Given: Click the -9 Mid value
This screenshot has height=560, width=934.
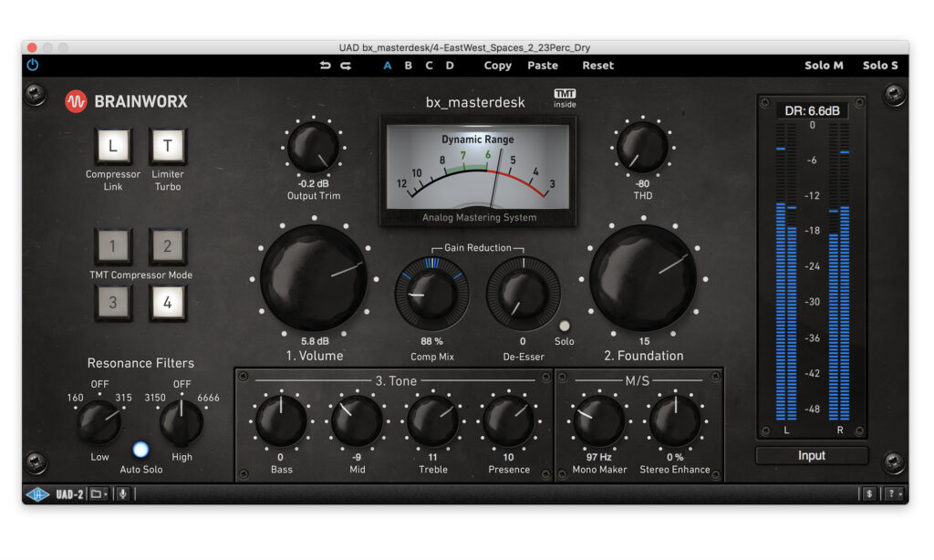Looking at the screenshot, I should 357,457.
